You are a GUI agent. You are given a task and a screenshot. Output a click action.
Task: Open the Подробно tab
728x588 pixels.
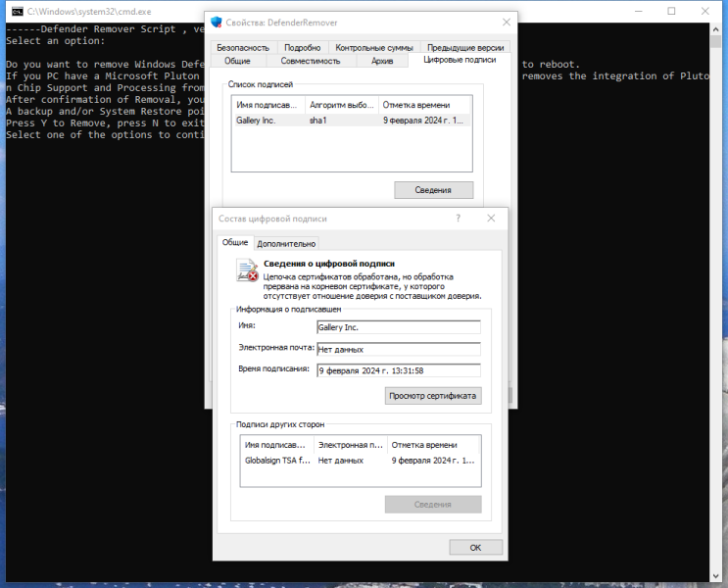[x=302, y=47]
